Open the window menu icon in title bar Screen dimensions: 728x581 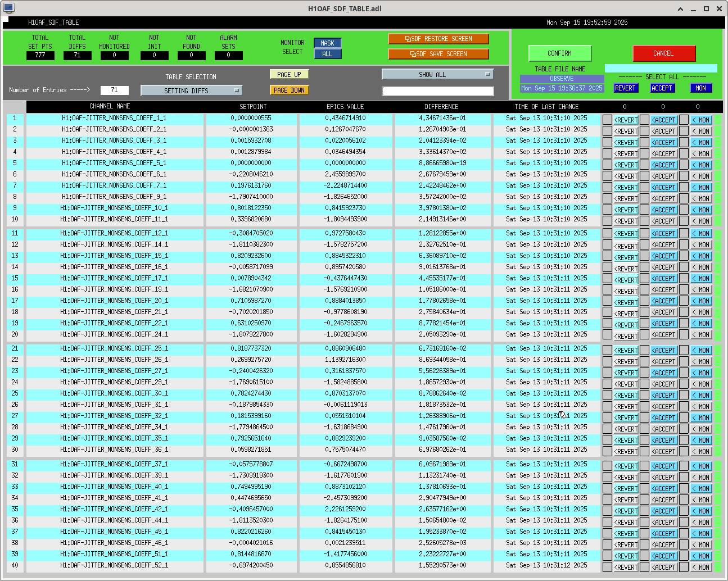point(8,8)
